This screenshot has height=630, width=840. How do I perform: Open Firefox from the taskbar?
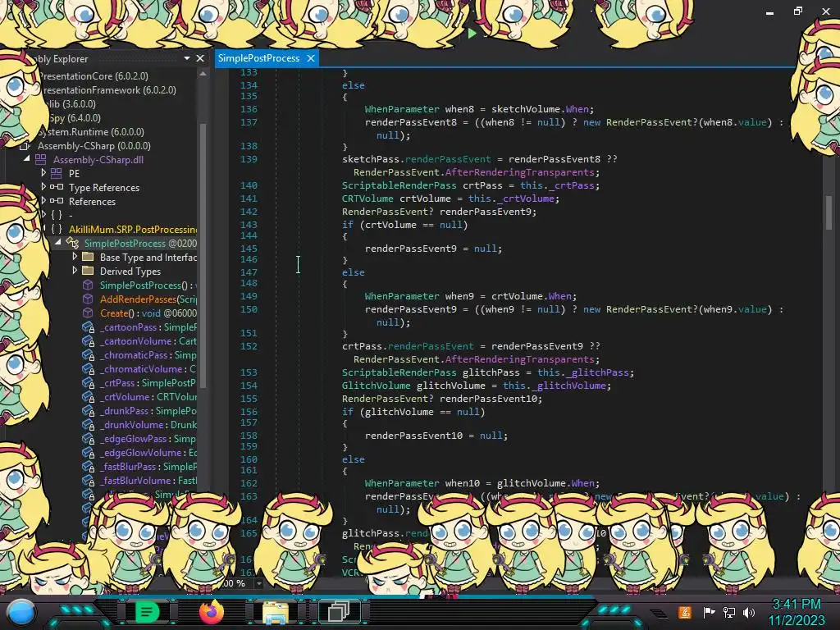point(211,612)
